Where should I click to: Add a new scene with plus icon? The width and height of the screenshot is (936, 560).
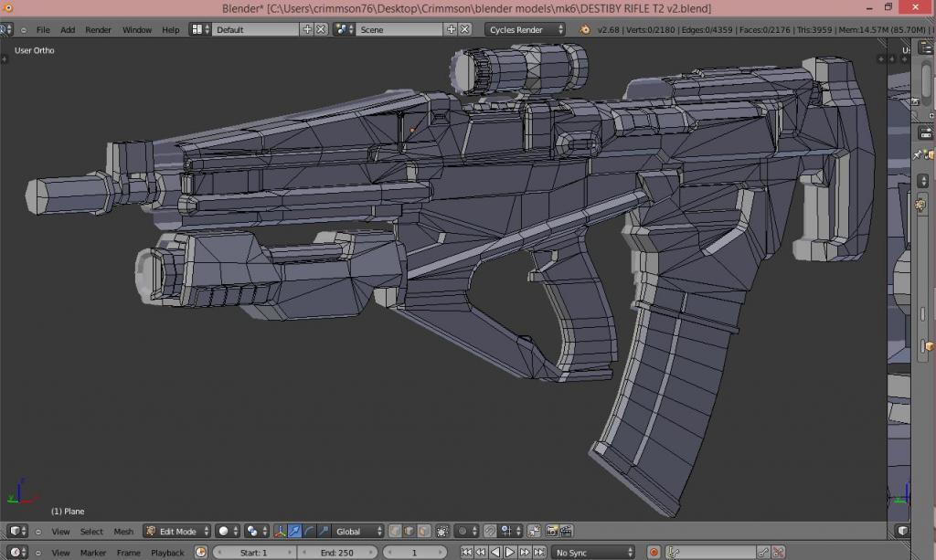[x=451, y=29]
